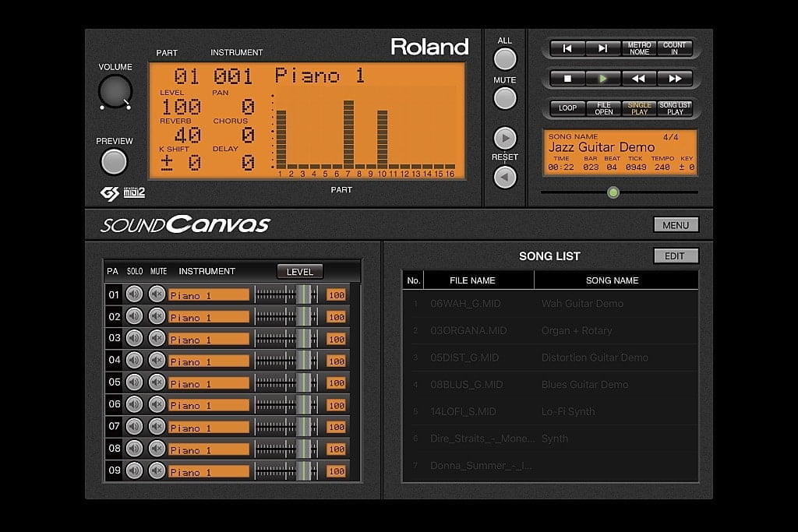Image resolution: width=798 pixels, height=532 pixels.
Task: Click the LEVEL button in part header
Action: coord(300,272)
